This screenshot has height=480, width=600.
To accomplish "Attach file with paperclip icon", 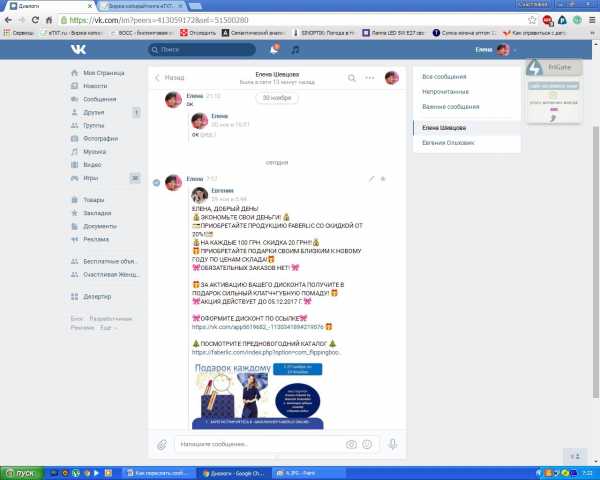I will (162, 444).
